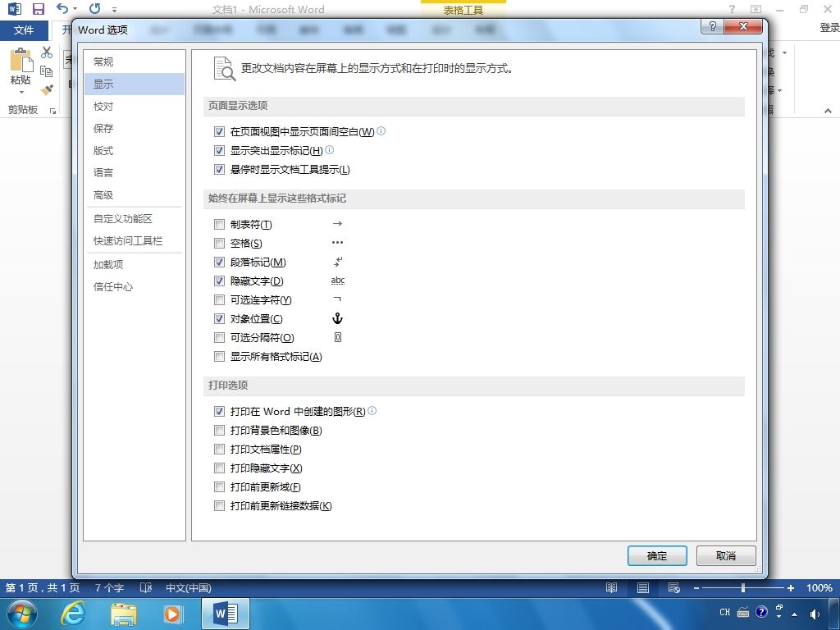Enable 打印背景色和图像 checkbox
This screenshot has width=840, height=630.
pyautogui.click(x=219, y=430)
